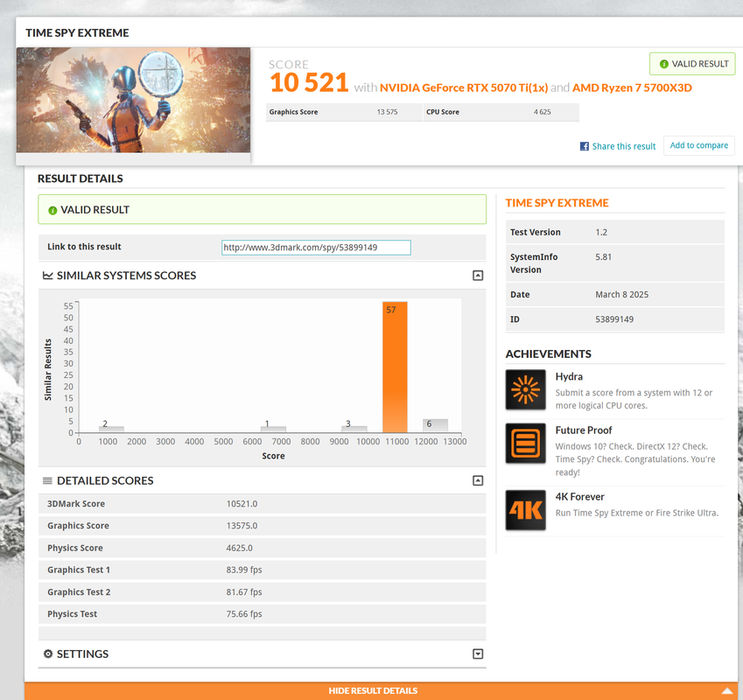This screenshot has width=743, height=700.
Task: Click the Graphics Score value 13 575
Action: 387,112
